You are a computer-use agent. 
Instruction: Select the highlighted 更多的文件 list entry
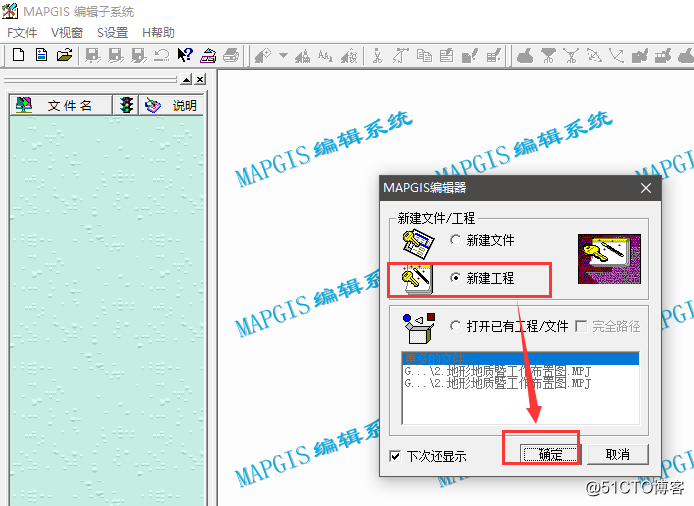pyautogui.click(x=520, y=358)
